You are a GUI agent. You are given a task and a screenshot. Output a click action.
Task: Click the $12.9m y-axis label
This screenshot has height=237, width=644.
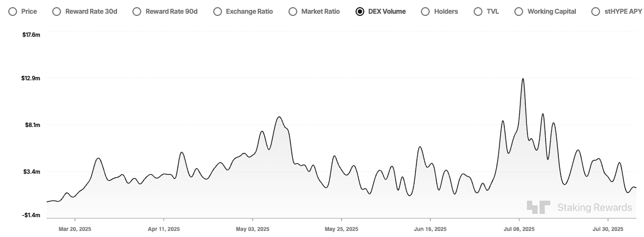(31, 78)
